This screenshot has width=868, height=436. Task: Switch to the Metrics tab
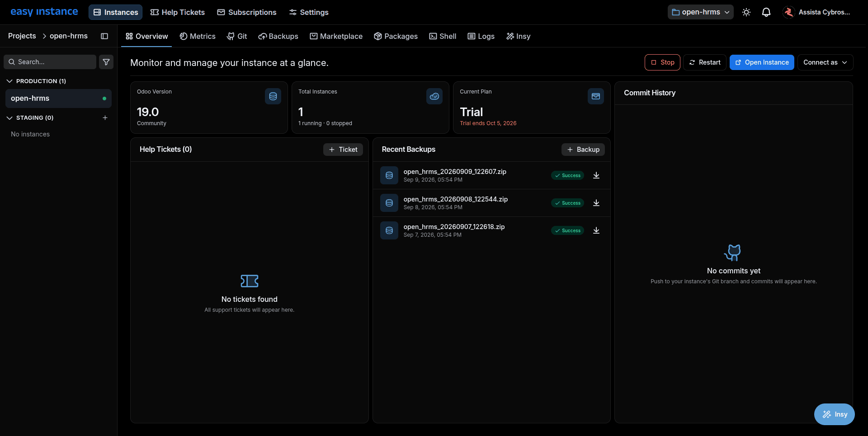coord(198,36)
